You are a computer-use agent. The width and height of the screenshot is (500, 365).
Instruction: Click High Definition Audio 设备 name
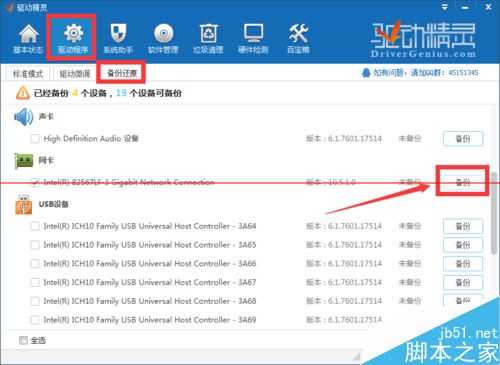[x=91, y=138]
